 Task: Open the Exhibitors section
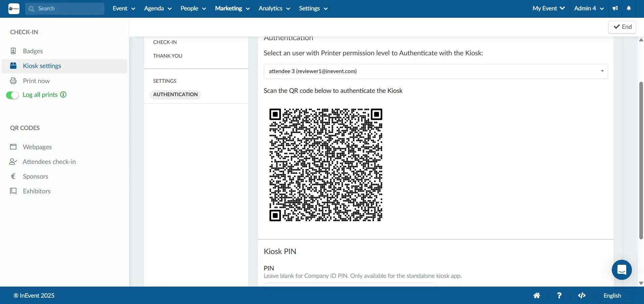(x=37, y=191)
